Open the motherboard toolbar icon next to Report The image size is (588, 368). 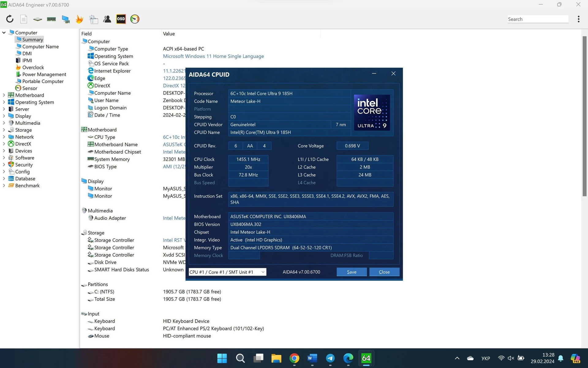(x=37, y=19)
